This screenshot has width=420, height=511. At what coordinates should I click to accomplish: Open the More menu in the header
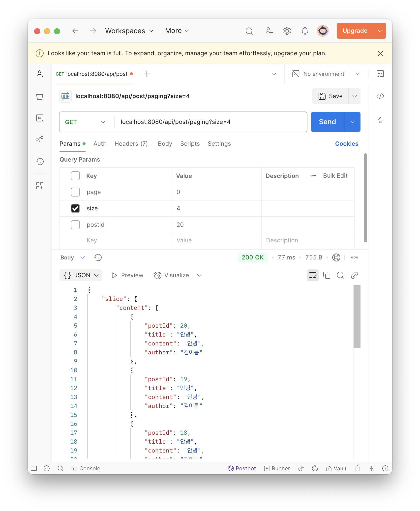coord(177,30)
